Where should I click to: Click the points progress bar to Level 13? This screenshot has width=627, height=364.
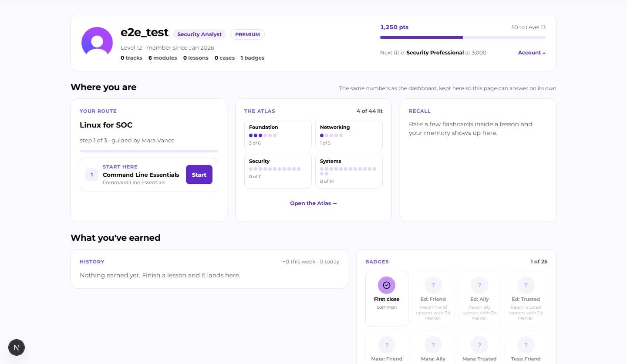coord(463,37)
